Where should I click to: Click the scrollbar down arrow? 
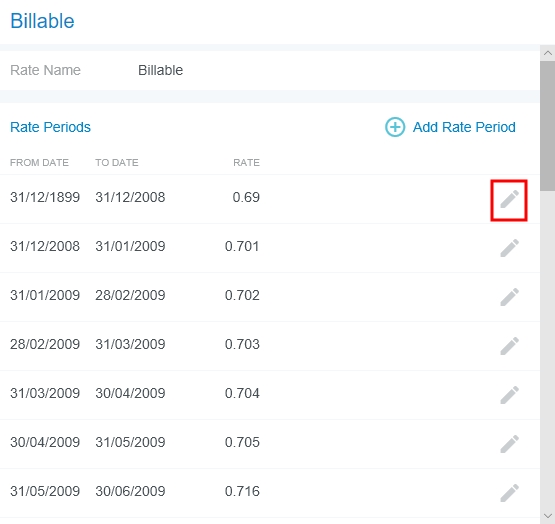tap(548, 516)
